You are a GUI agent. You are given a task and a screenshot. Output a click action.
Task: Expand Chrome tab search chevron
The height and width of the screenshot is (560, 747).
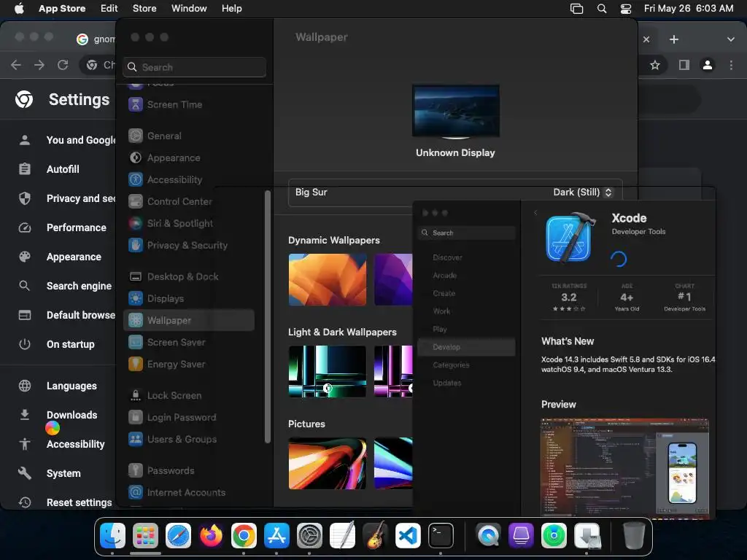pos(731,39)
